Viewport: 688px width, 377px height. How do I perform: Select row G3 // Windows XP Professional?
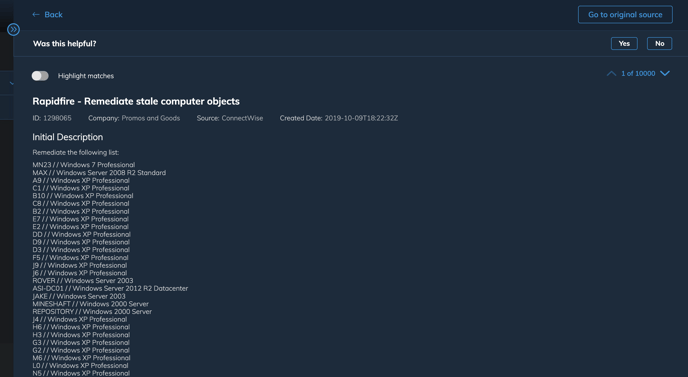[x=81, y=343]
